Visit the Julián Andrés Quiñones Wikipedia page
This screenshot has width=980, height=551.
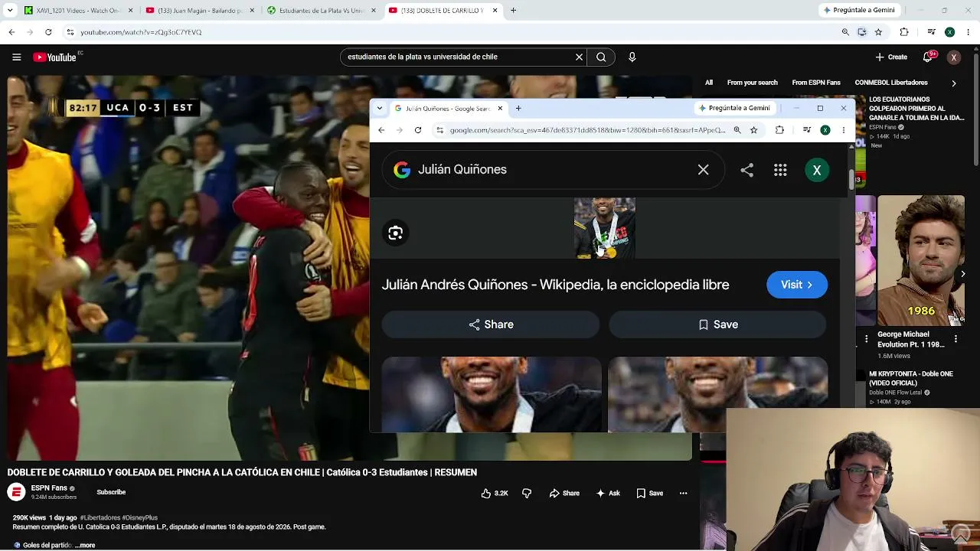[797, 285]
